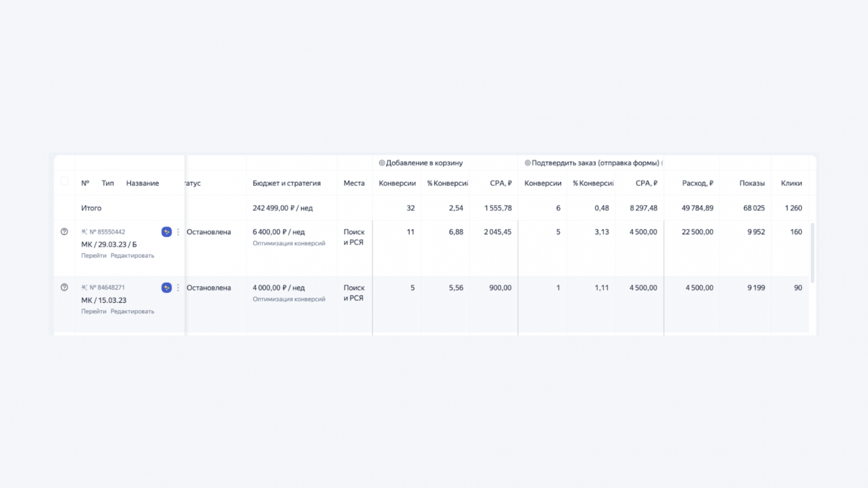Click the Название column header
Screen dimensions: 868x488
click(143, 183)
